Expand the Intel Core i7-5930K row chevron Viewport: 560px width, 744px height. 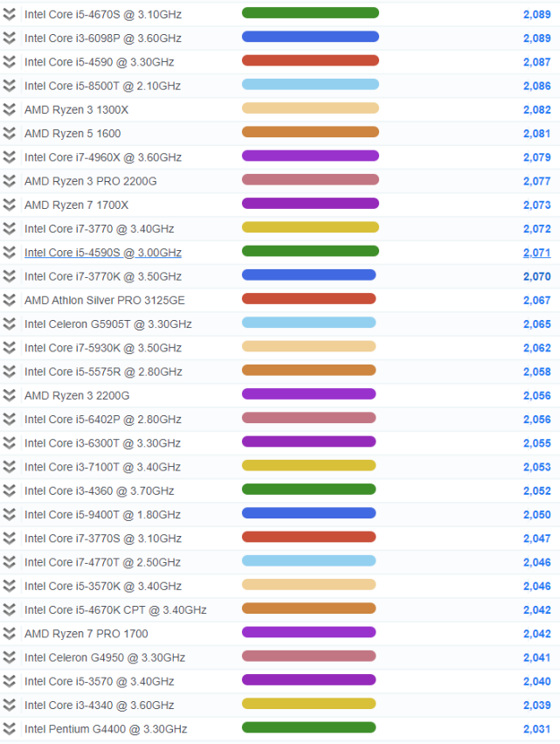[9, 348]
